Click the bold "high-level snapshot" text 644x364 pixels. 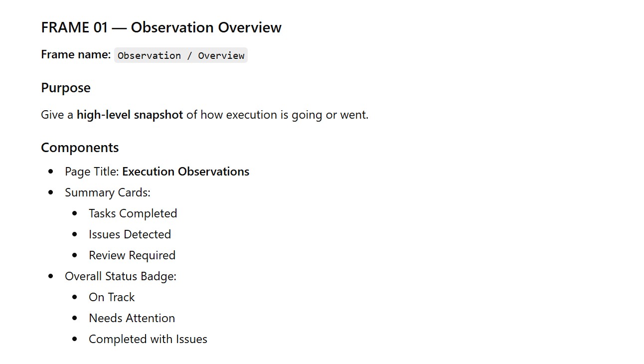pos(130,115)
